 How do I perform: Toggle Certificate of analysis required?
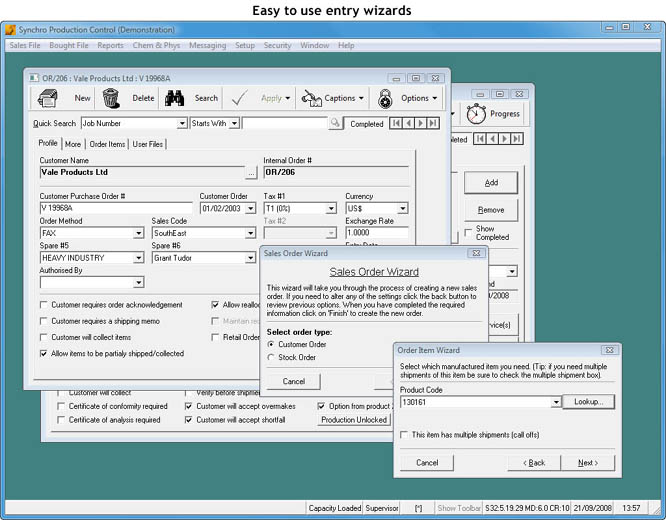pos(61,420)
